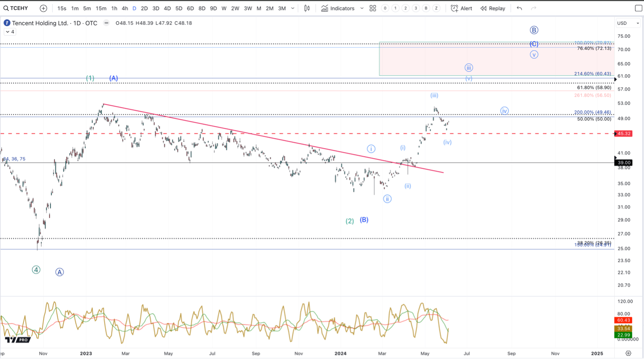Open the layout templates grid icon
This screenshot has width=644, height=360.
click(373, 8)
